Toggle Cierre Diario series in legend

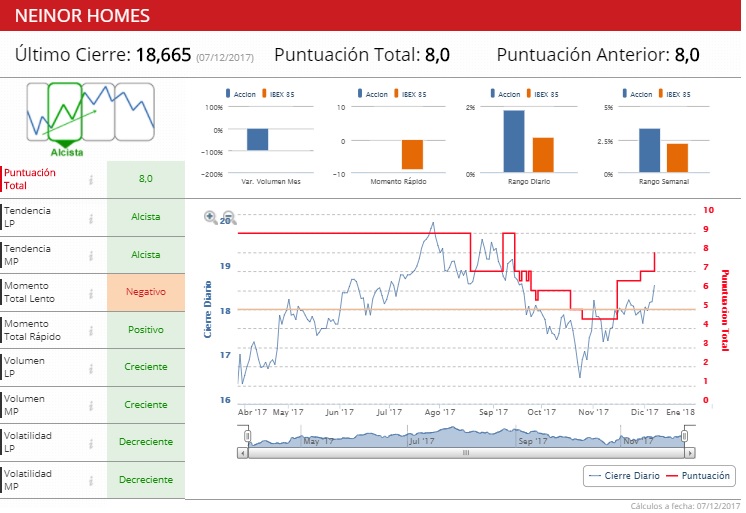(x=624, y=475)
